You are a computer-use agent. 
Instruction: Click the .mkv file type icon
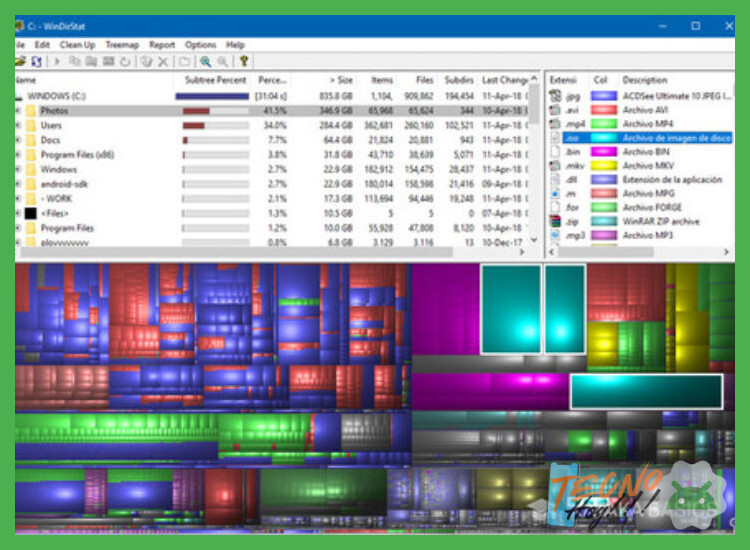(555, 165)
